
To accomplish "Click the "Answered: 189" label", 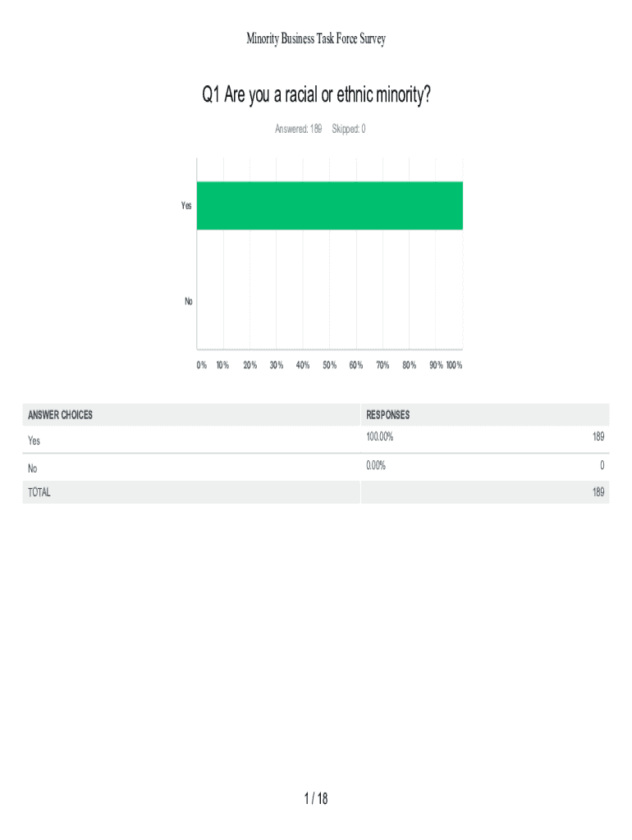I will 298,129.
